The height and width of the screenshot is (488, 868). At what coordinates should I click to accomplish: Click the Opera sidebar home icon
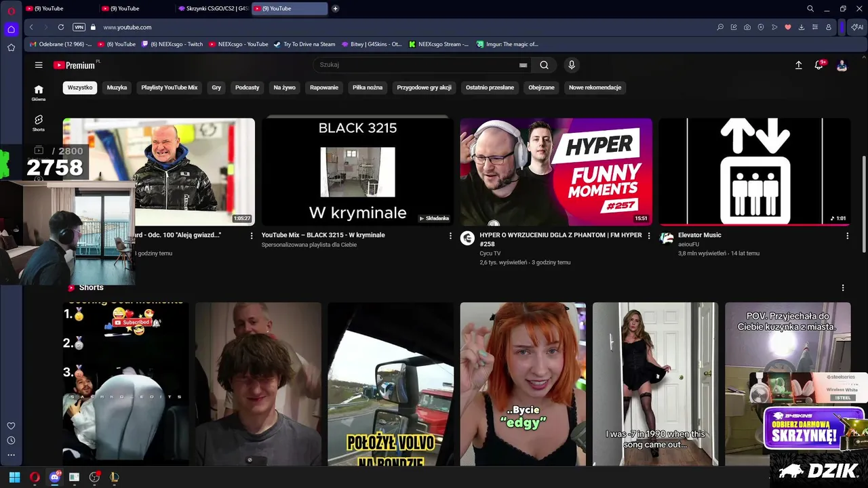(11, 29)
